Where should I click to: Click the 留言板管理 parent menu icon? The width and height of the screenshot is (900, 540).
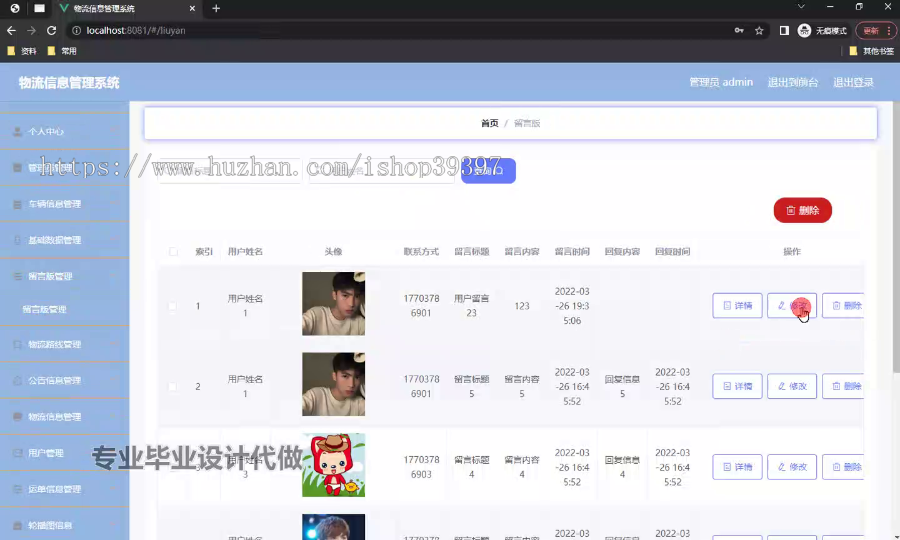pyautogui.click(x=17, y=276)
